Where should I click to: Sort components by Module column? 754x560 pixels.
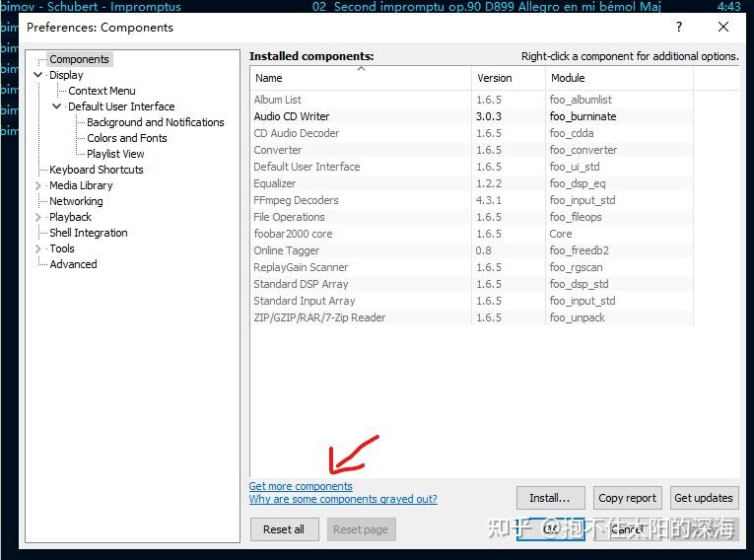click(619, 78)
